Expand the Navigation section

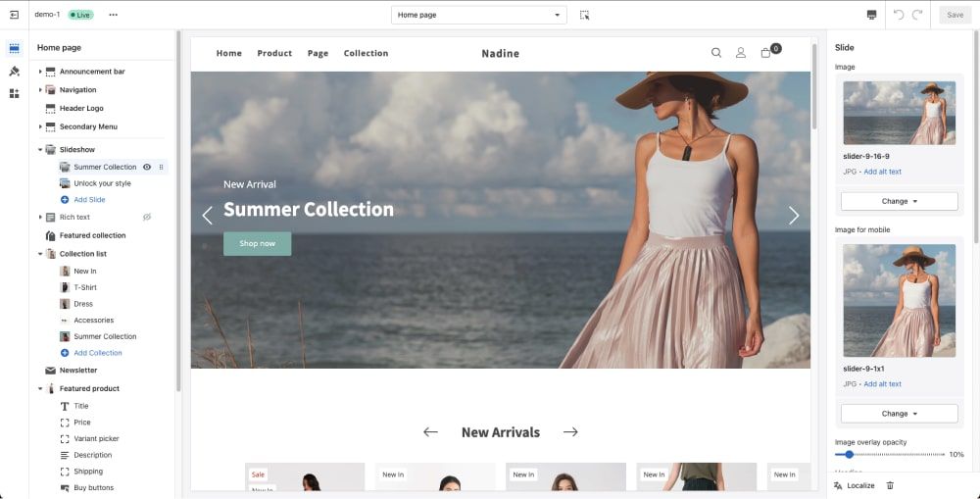(40, 90)
